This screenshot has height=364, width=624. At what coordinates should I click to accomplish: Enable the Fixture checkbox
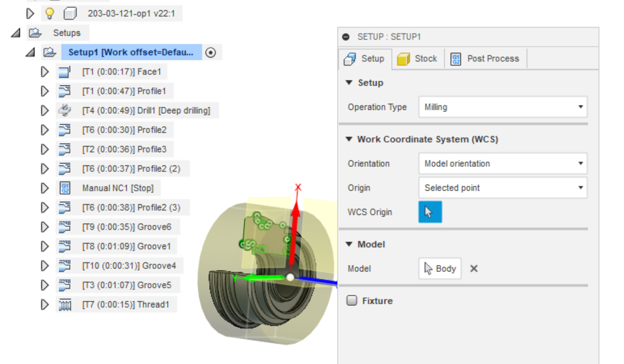(x=352, y=301)
